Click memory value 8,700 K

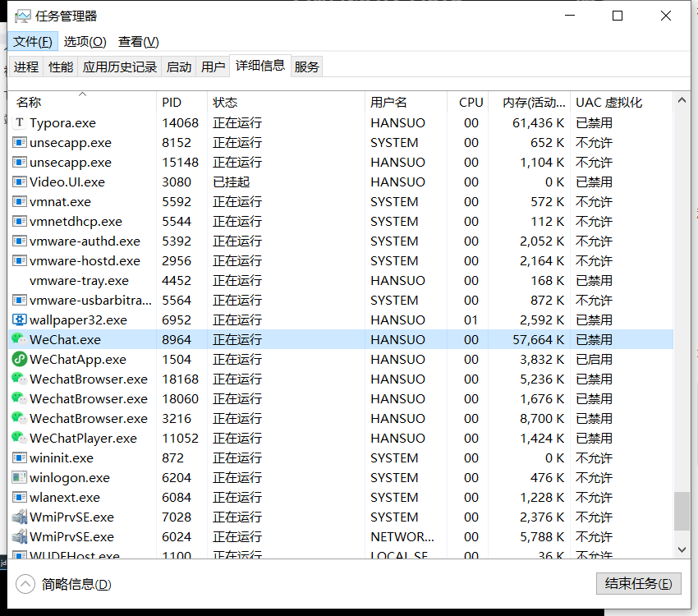[542, 418]
